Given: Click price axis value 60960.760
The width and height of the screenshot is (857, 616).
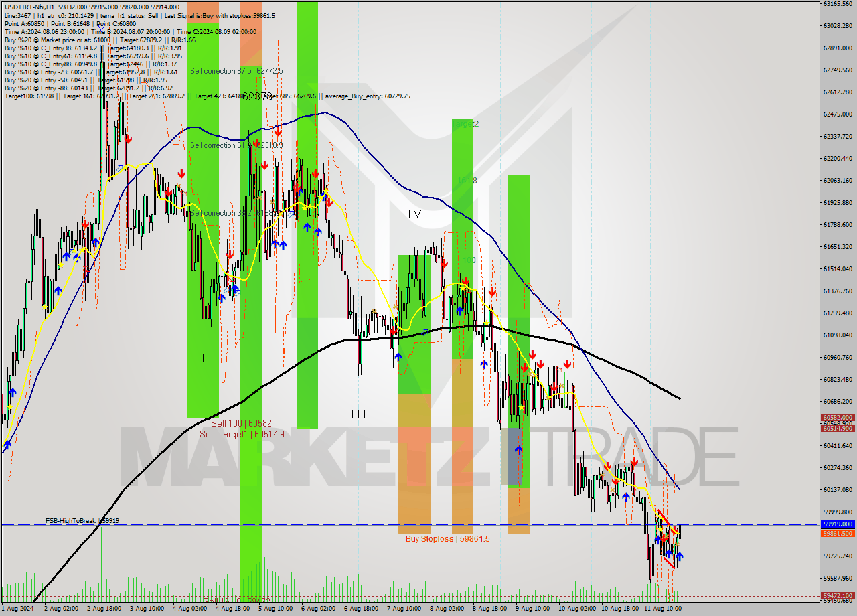Looking at the screenshot, I should [837, 357].
